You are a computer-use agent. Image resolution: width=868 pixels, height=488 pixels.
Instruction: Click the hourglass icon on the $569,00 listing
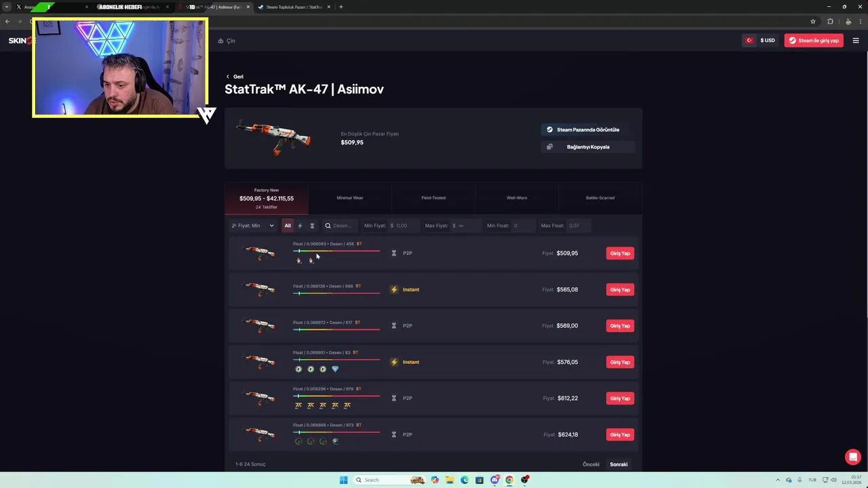[x=394, y=326]
